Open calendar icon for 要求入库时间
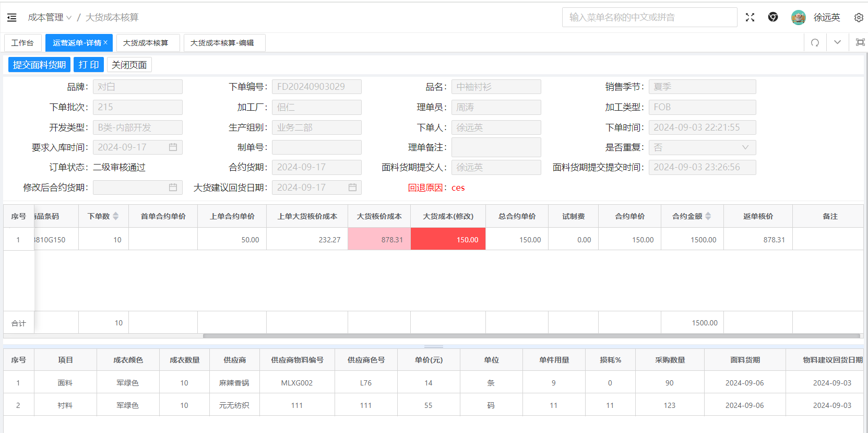 [173, 147]
